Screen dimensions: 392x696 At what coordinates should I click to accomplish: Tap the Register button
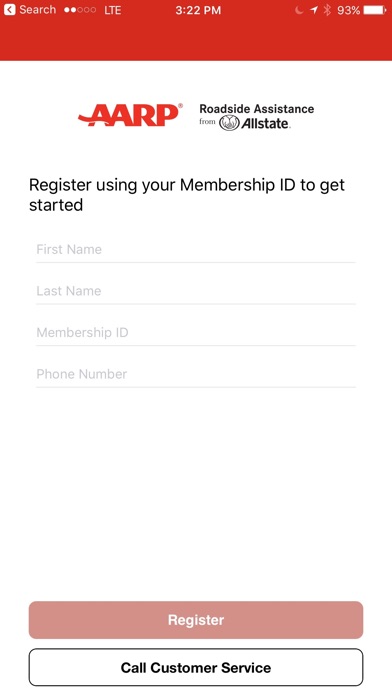coord(196,620)
